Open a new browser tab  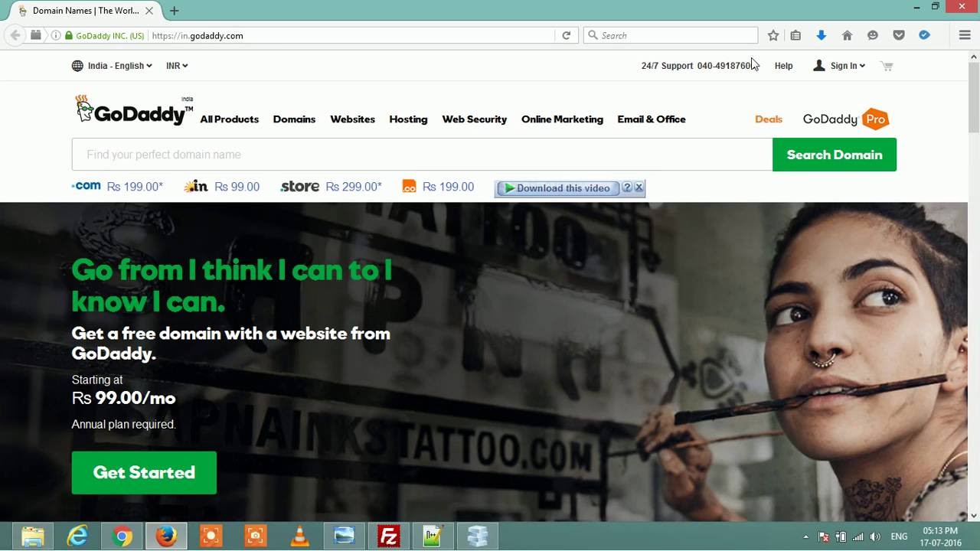tap(174, 11)
